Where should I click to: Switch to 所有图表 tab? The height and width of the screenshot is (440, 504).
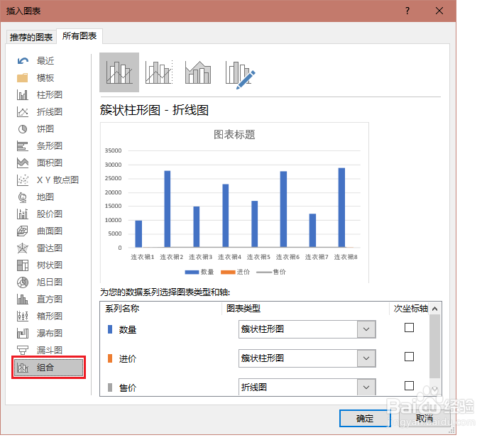(80, 36)
